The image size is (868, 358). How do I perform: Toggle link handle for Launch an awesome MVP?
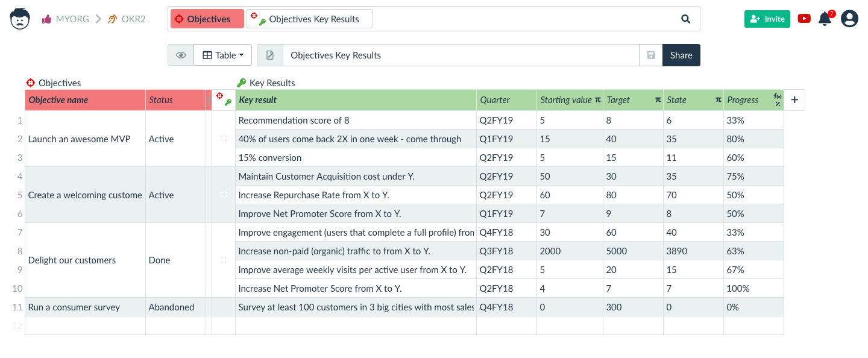(x=224, y=139)
